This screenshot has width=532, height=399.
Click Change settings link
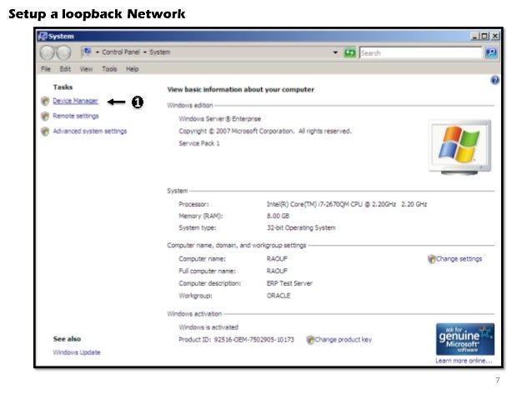click(x=459, y=259)
